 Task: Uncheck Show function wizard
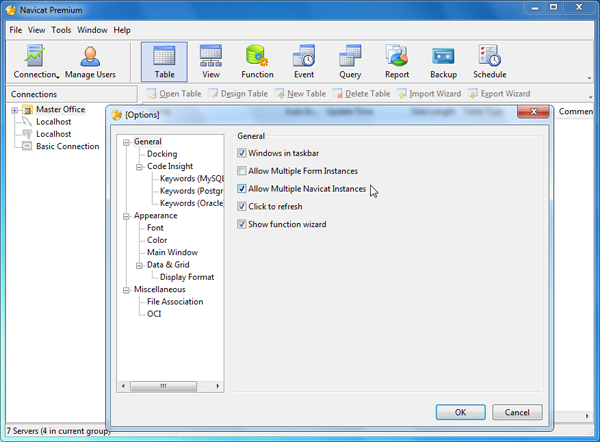[241, 224]
